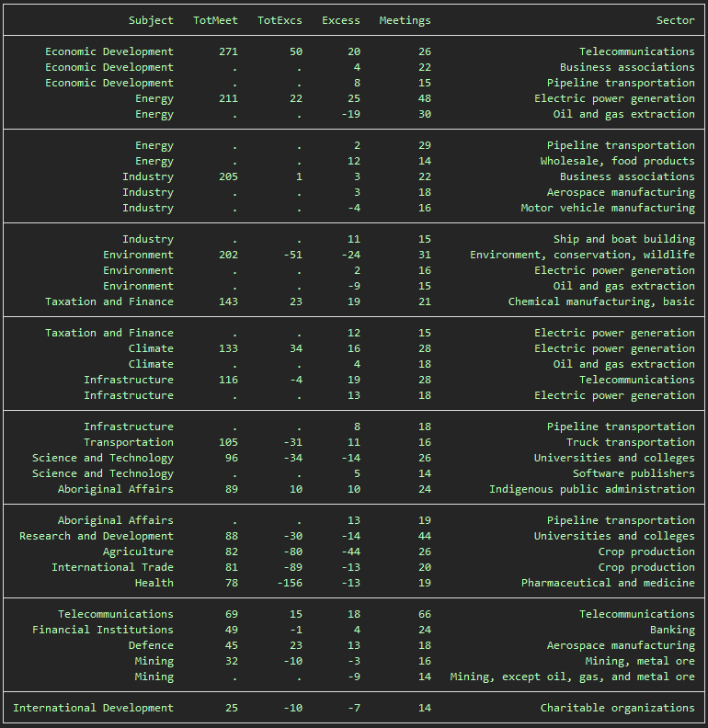
Task: Click Telecommunications in the Subject column
Action: [x=116, y=614]
